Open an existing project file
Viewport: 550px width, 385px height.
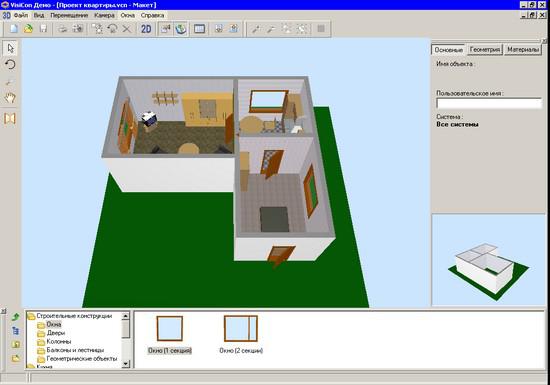click(x=28, y=29)
